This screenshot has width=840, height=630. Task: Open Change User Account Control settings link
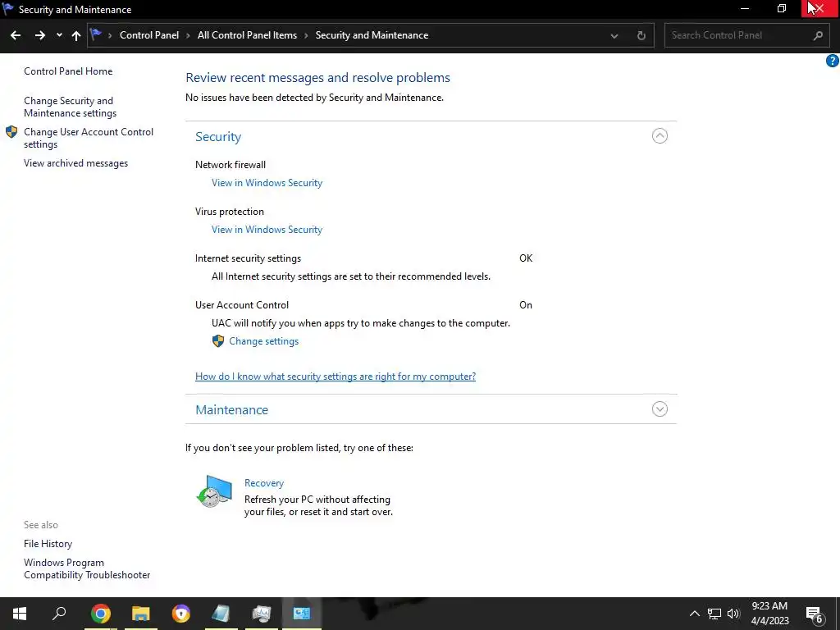(x=89, y=138)
